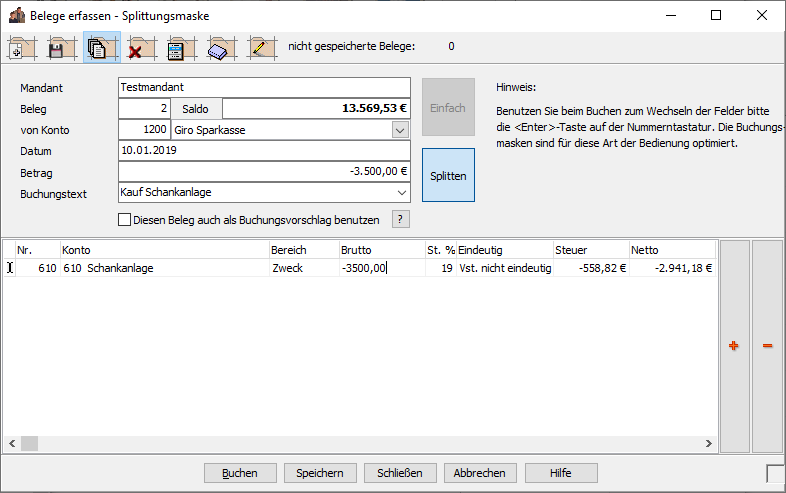
Task: Expand the Buchungstext dropdown
Action: (400, 192)
